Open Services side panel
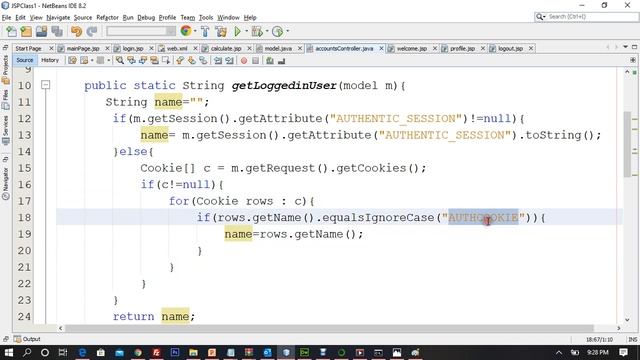 pyautogui.click(x=6, y=130)
